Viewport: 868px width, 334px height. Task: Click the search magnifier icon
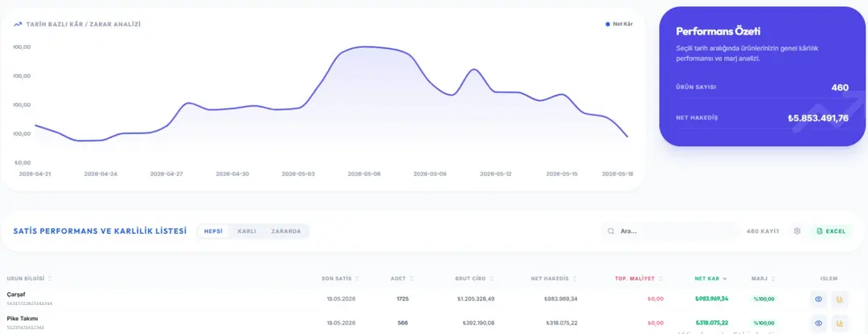click(611, 231)
